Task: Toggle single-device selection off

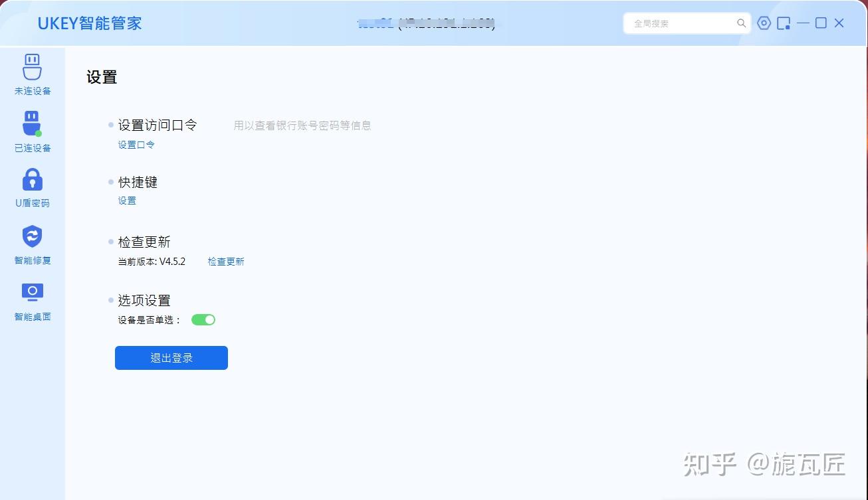Action: pos(203,319)
